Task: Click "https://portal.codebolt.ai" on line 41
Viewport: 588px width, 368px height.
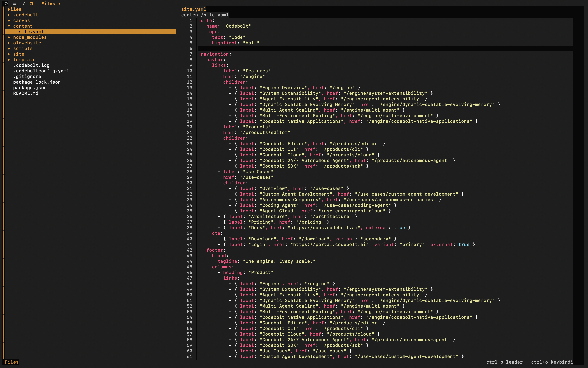Action: tap(329, 244)
